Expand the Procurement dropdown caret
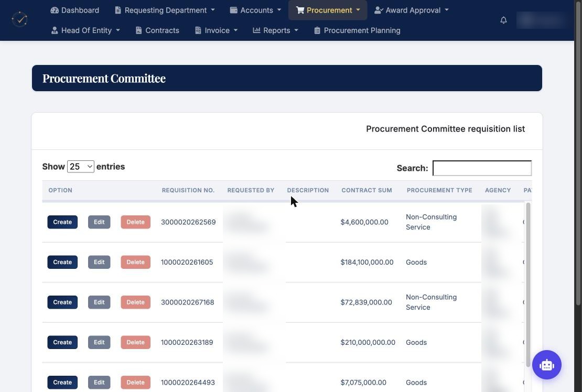 [358, 10]
